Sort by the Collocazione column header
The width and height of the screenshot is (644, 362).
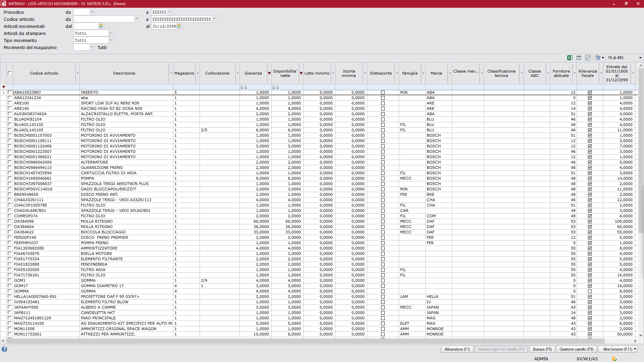[x=217, y=73]
